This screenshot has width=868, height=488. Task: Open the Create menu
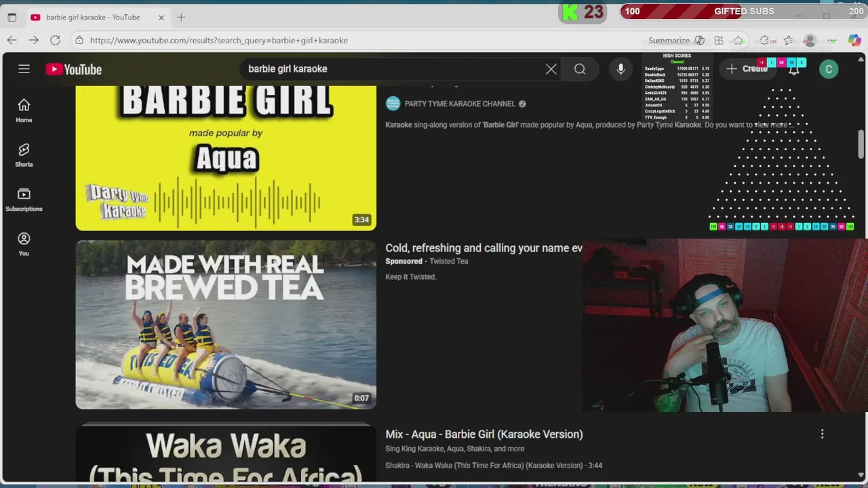pyautogui.click(x=747, y=68)
